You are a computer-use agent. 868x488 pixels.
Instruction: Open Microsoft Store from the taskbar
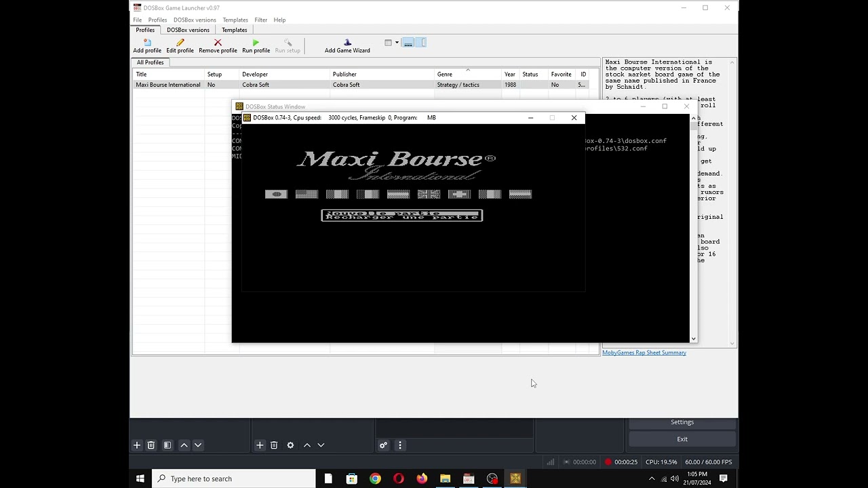coord(352,479)
